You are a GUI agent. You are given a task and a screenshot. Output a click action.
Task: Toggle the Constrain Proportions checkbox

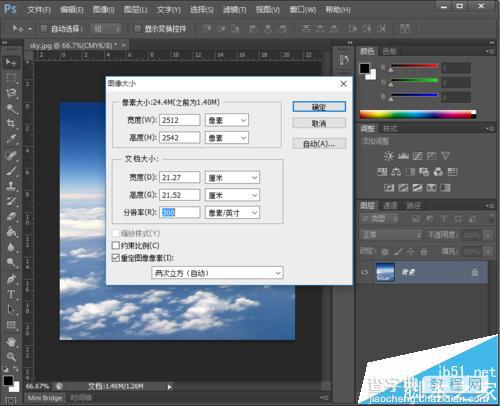coord(116,246)
